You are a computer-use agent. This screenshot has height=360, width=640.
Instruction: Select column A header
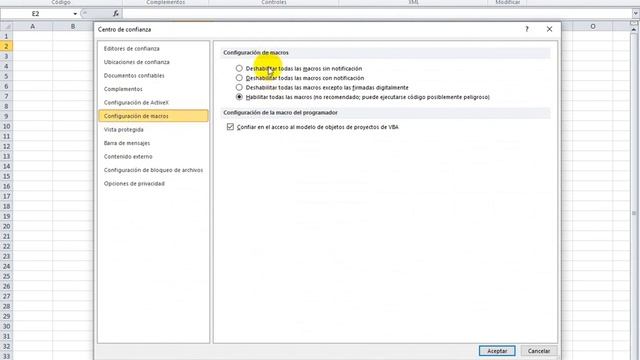coord(32,26)
